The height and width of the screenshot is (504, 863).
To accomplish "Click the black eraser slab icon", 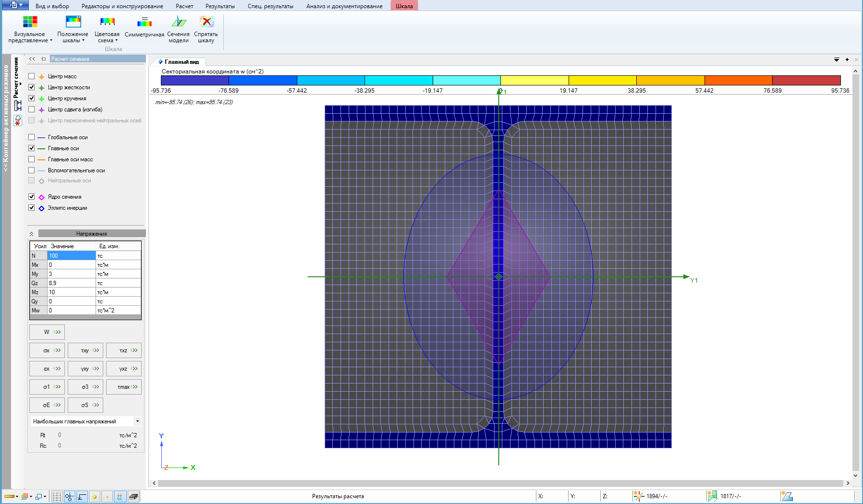I will click(x=134, y=496).
